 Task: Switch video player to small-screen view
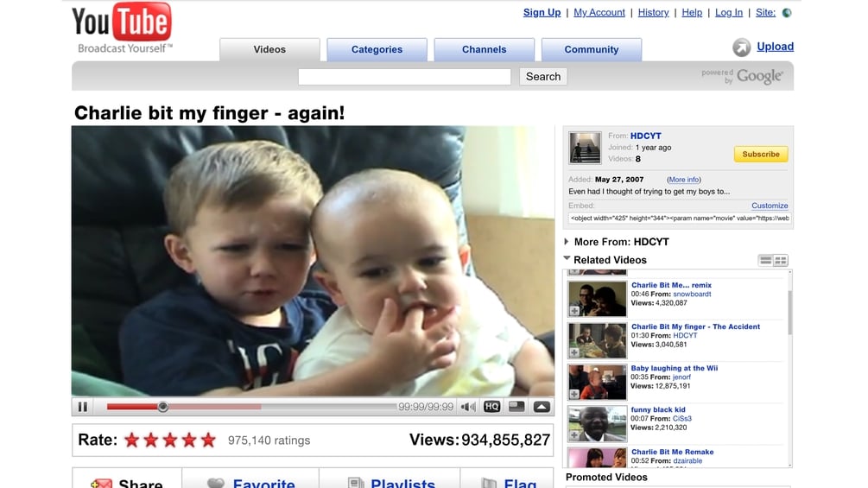point(516,407)
